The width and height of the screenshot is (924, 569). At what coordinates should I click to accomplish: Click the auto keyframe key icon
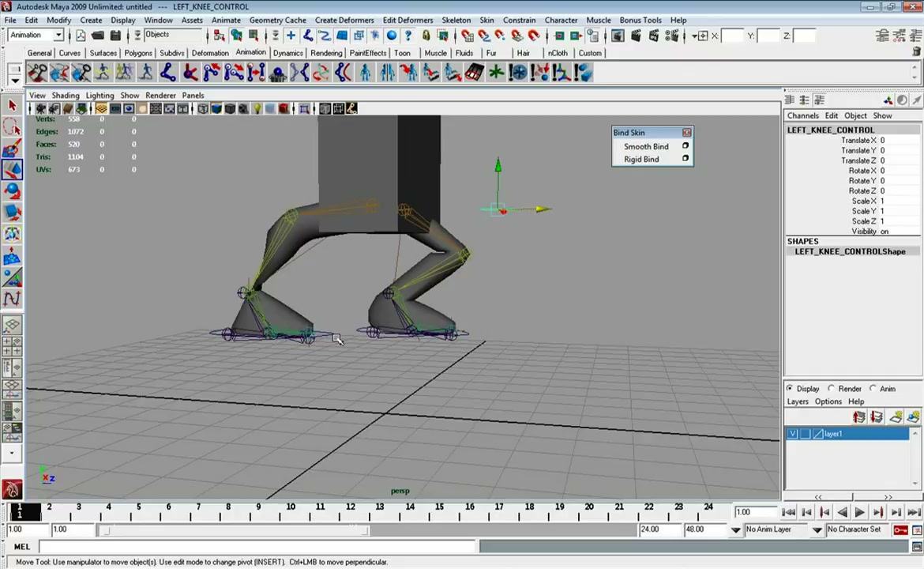click(x=900, y=530)
